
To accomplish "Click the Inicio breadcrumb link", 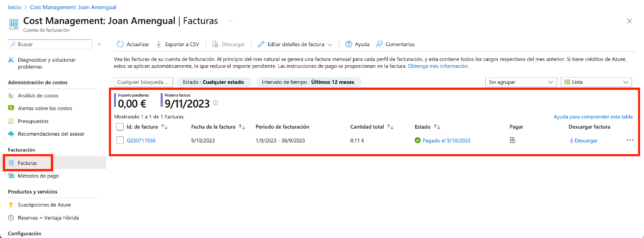I will pos(14,7).
